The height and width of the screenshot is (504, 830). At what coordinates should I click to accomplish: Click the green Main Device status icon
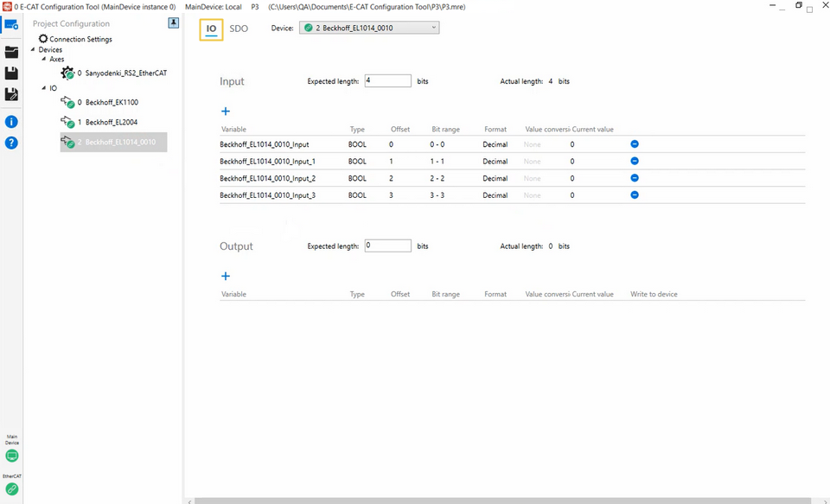point(11,456)
